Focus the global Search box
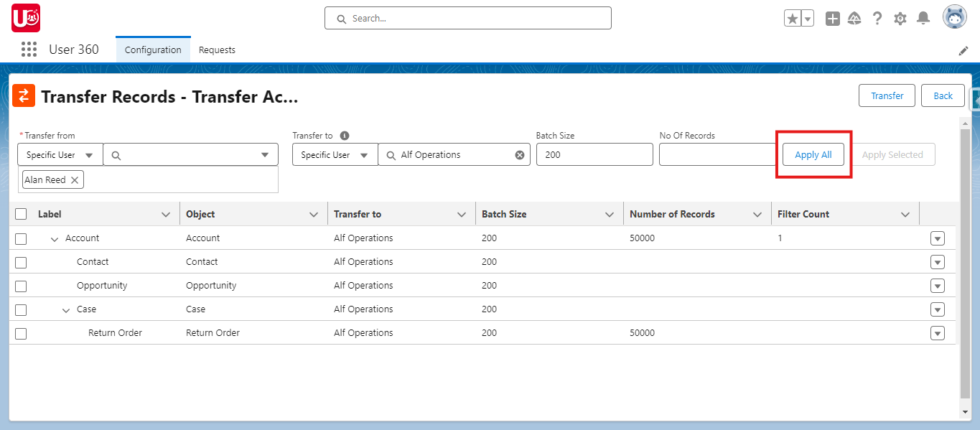 [x=468, y=18]
